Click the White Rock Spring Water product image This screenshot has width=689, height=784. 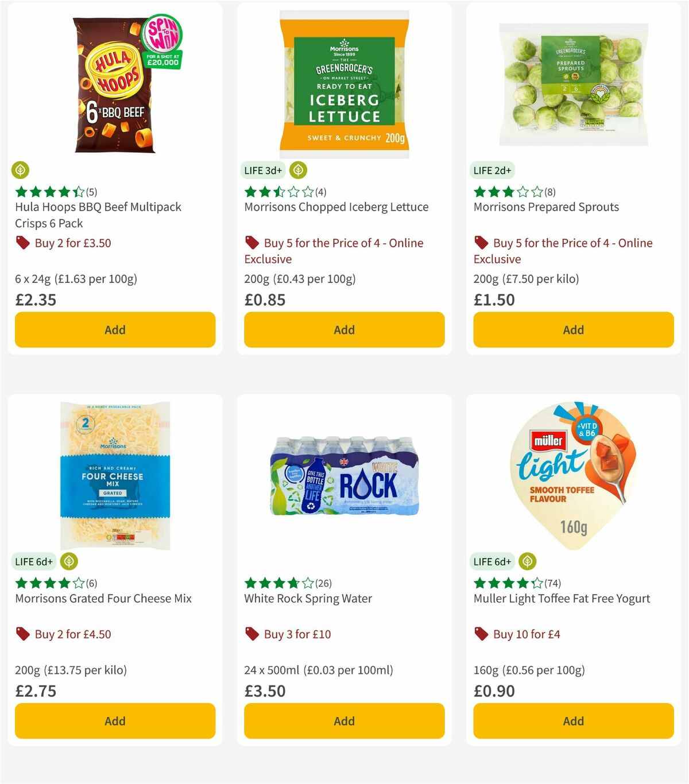click(x=343, y=476)
